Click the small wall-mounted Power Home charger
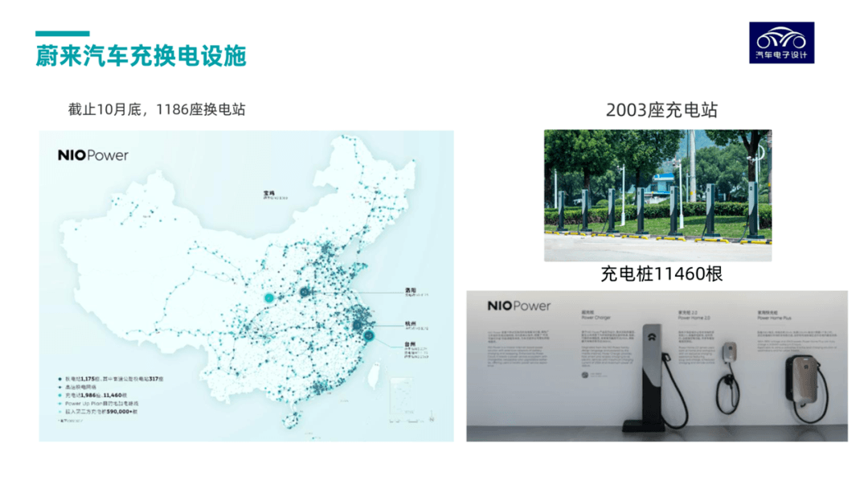The image size is (868, 489). [728, 376]
